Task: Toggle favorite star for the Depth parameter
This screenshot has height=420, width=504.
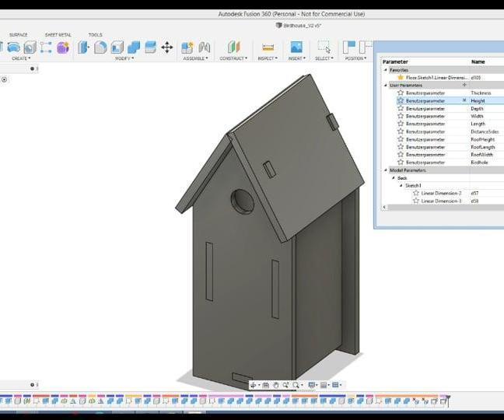Action: click(x=401, y=108)
